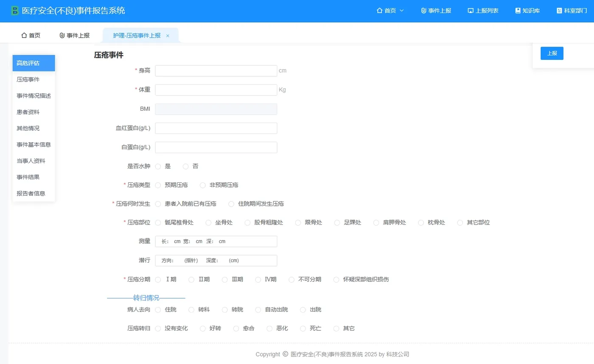Choose 足踝处 as 压疮部位

point(337,223)
